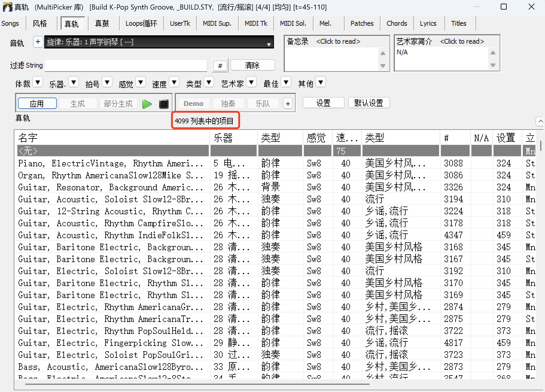Collapse panel with top-right chevron arrow
The image size is (545, 392).
coord(540,121)
